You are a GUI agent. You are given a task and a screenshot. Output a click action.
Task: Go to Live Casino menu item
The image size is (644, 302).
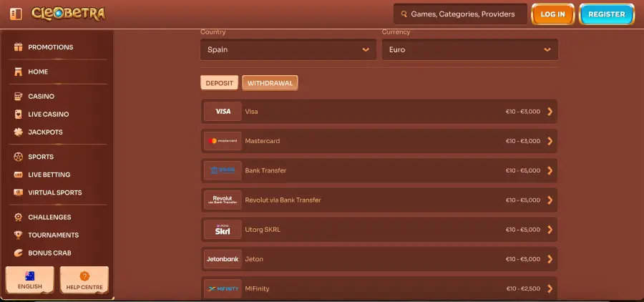point(49,115)
